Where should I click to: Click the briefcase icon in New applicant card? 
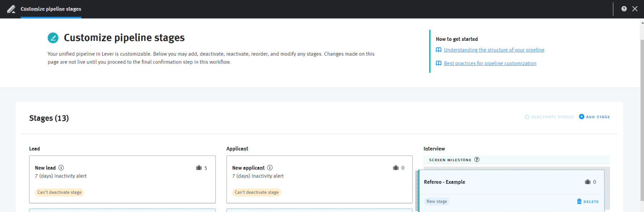click(396, 168)
